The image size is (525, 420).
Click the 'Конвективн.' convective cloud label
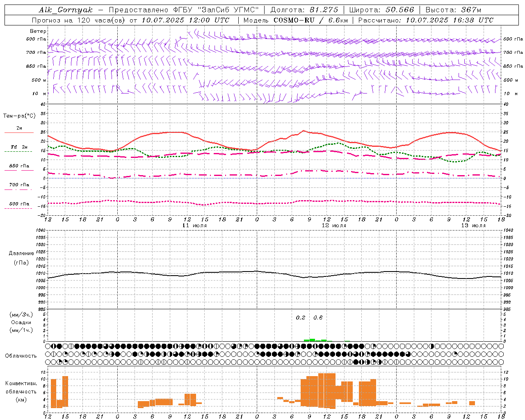click(x=21, y=383)
